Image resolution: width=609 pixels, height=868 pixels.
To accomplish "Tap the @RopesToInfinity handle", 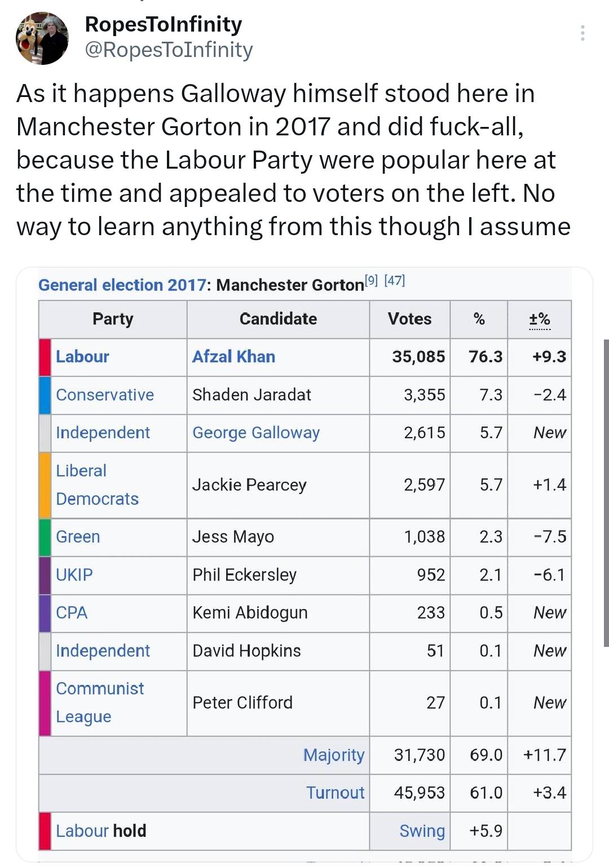I will (x=169, y=50).
